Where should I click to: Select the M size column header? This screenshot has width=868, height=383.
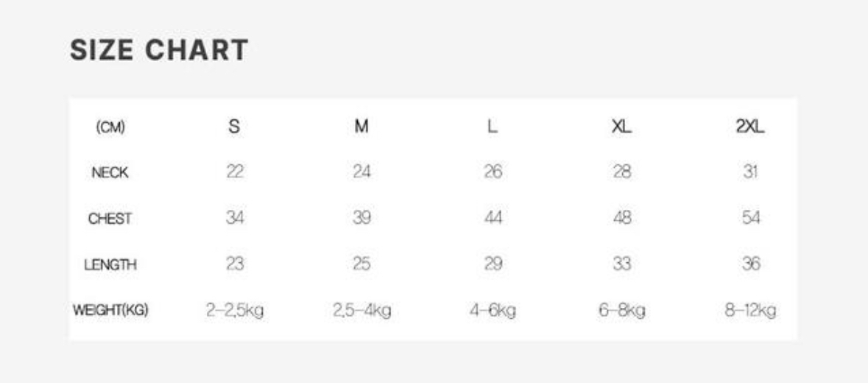pyautogui.click(x=361, y=127)
